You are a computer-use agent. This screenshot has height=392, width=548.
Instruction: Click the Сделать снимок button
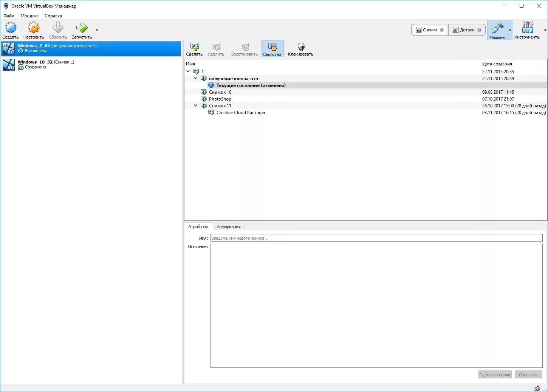point(495,374)
